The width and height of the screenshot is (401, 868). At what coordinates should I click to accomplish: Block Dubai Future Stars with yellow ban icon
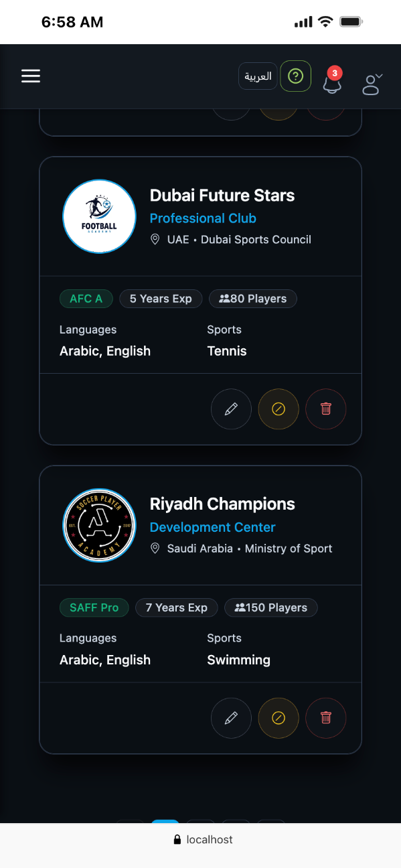click(278, 409)
